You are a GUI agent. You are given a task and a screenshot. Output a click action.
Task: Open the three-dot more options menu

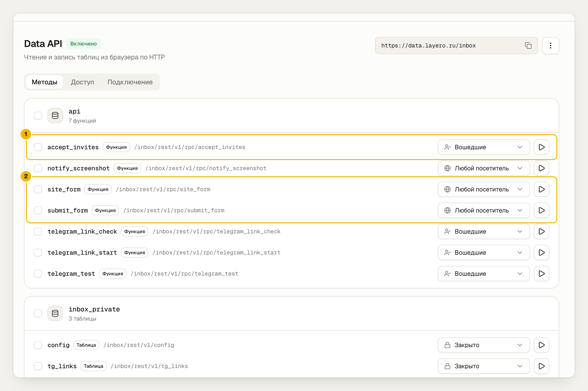[x=550, y=45]
